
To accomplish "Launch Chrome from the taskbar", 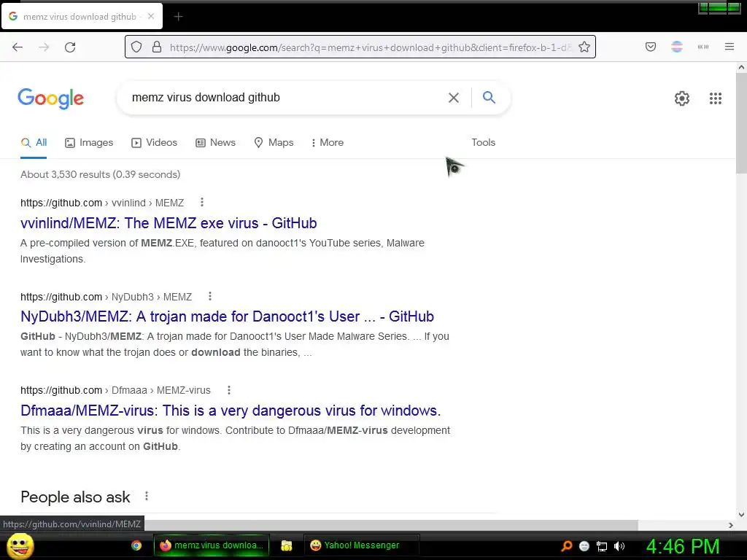I will (x=136, y=545).
